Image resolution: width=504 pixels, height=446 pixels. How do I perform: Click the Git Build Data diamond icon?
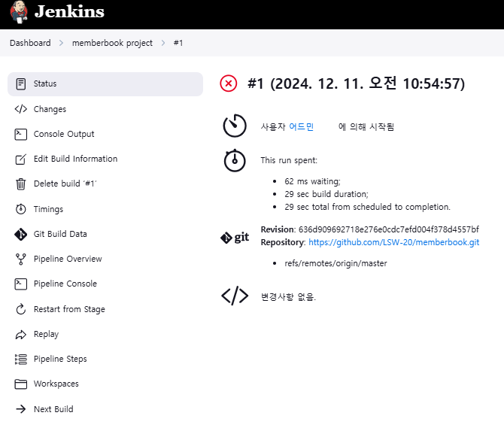(x=21, y=234)
